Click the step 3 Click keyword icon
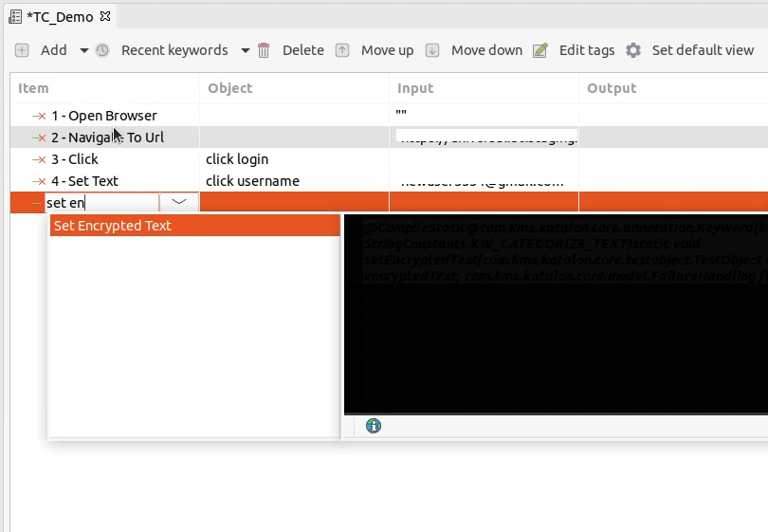The image size is (768, 532). pyautogui.click(x=39, y=159)
